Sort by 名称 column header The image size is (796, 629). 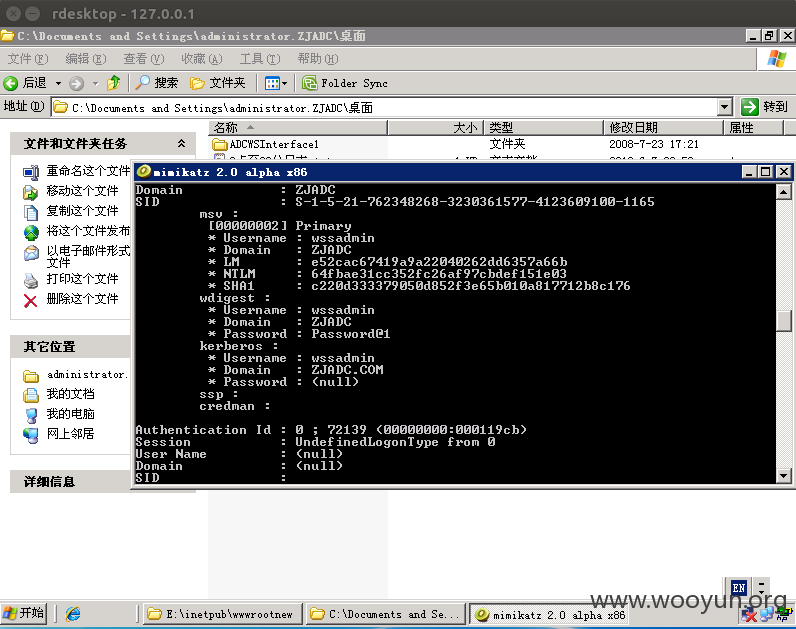pos(298,127)
